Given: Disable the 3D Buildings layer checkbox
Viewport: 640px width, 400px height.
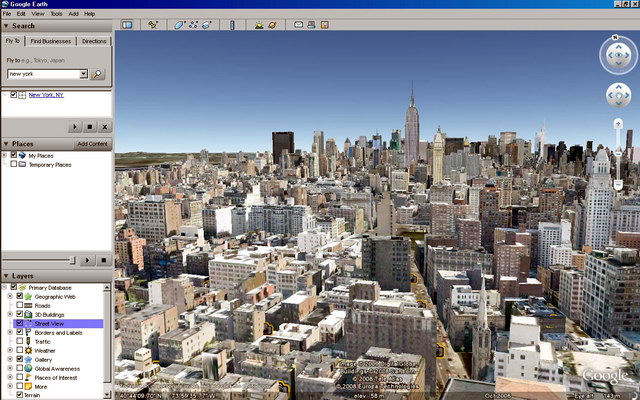Looking at the screenshot, I should (19, 314).
